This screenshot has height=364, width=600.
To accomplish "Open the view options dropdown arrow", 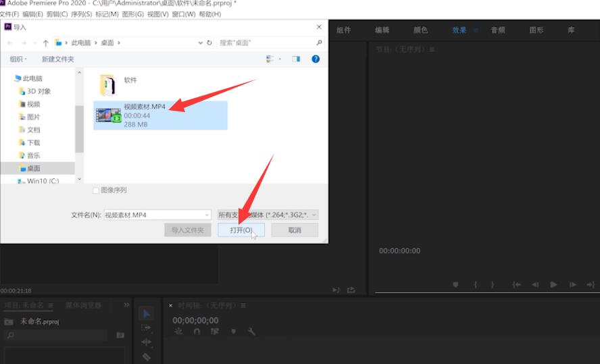I will click(x=280, y=59).
